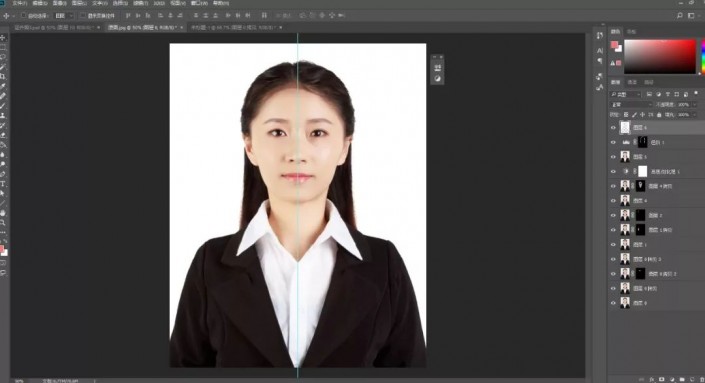The width and height of the screenshot is (705, 383).
Task: Open the Character panel icon
Action: point(600,51)
